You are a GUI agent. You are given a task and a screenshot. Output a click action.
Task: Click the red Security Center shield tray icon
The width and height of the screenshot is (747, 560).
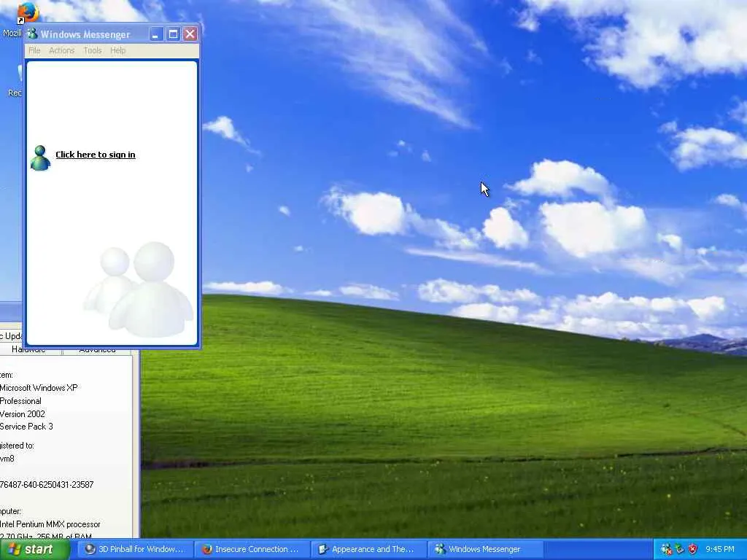point(693,549)
